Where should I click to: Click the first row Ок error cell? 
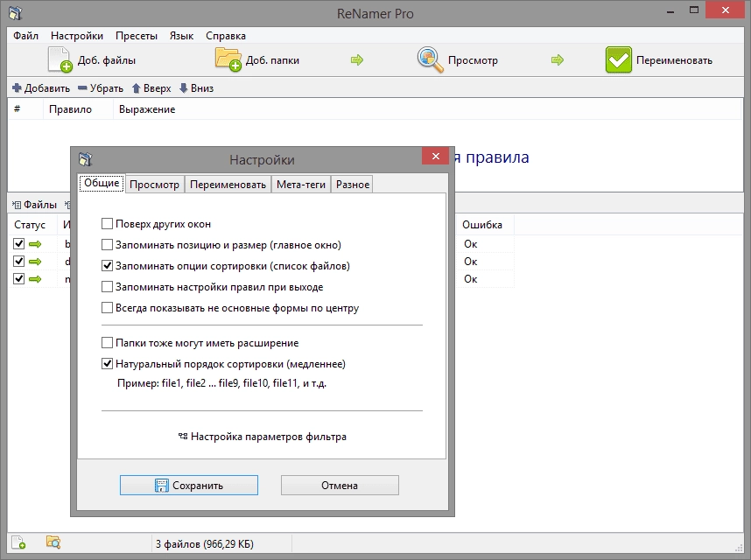tap(470, 244)
